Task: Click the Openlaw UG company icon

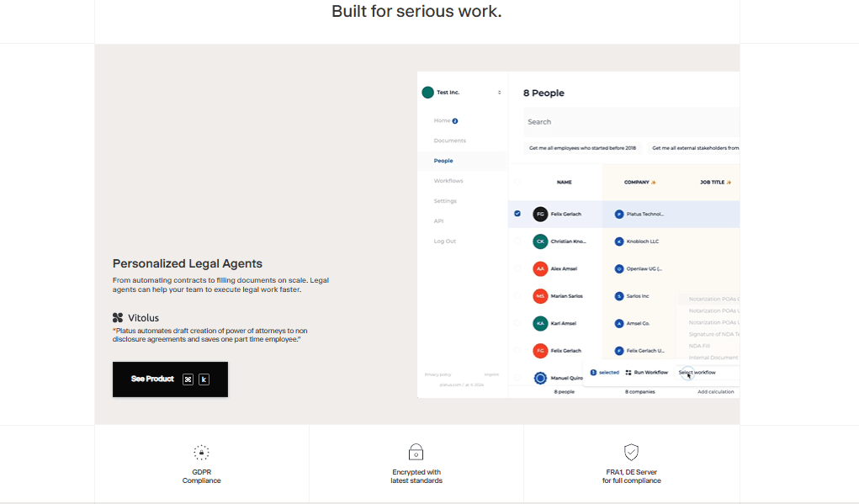Action: coord(619,268)
